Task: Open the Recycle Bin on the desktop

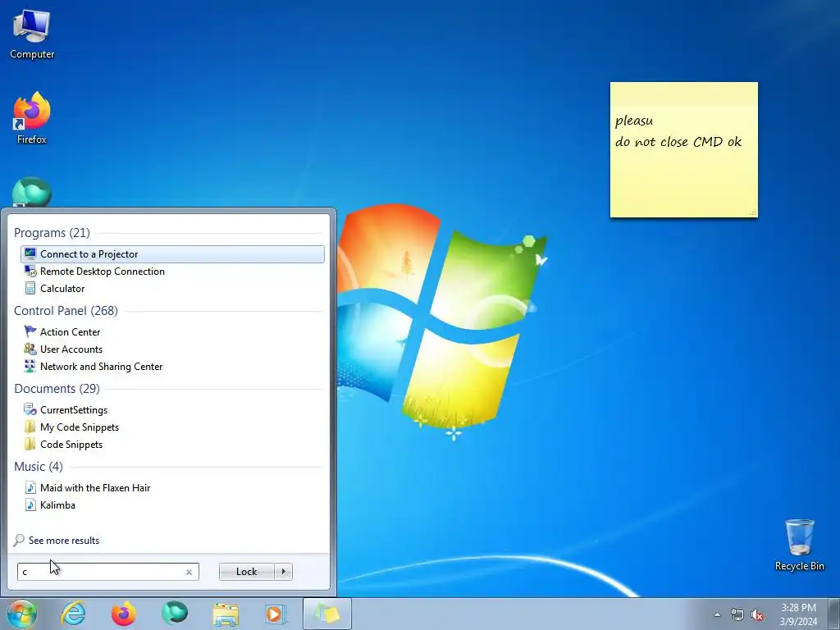Action: 799,545
